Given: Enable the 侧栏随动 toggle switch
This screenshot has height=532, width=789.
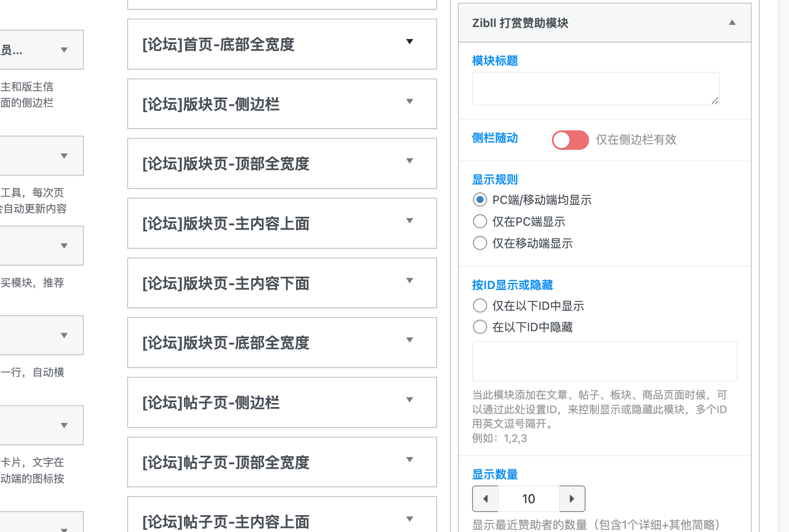Looking at the screenshot, I should click(x=570, y=140).
